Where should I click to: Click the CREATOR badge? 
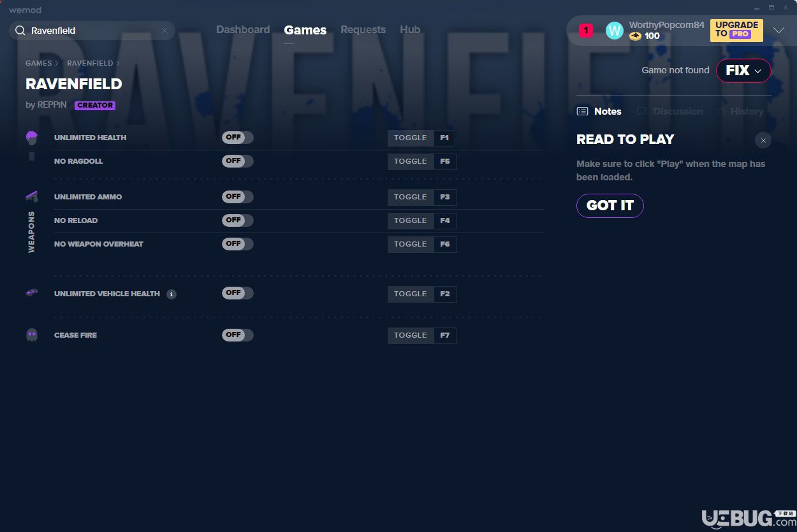pyautogui.click(x=95, y=106)
